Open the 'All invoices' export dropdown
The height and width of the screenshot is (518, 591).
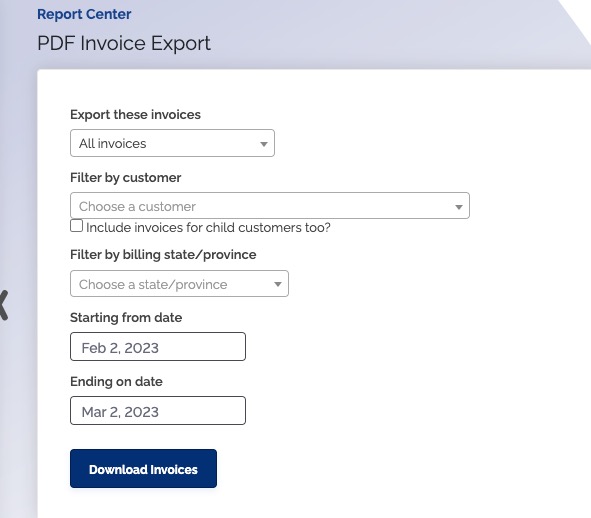click(172, 143)
